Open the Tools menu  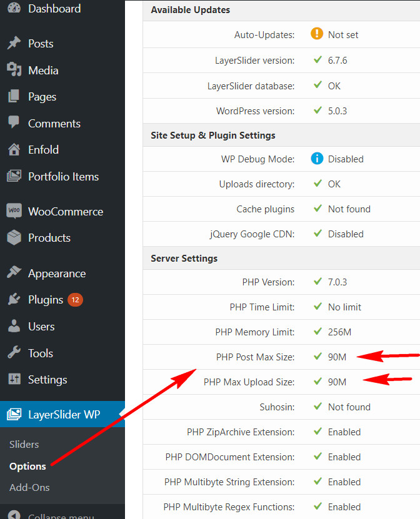[41, 353]
